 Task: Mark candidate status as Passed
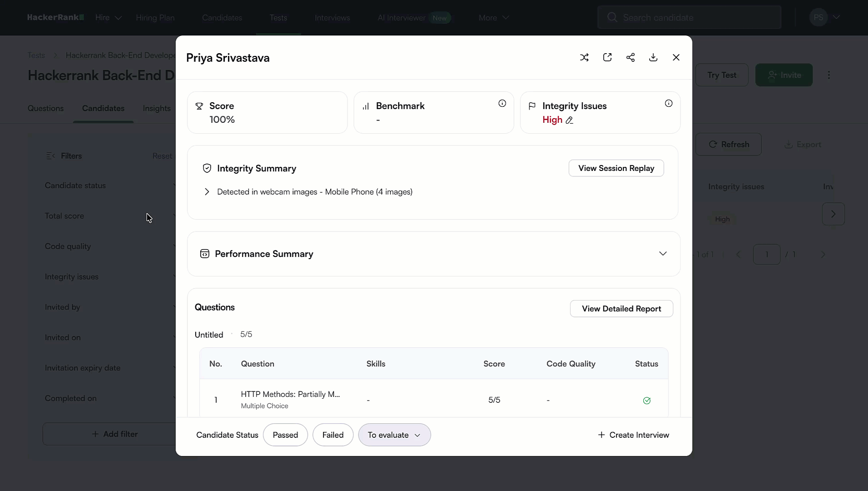[x=285, y=435]
